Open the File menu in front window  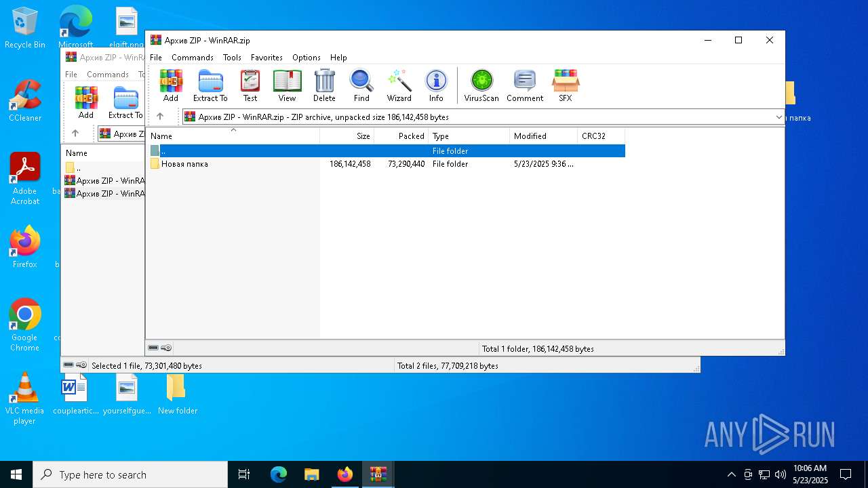tap(156, 58)
